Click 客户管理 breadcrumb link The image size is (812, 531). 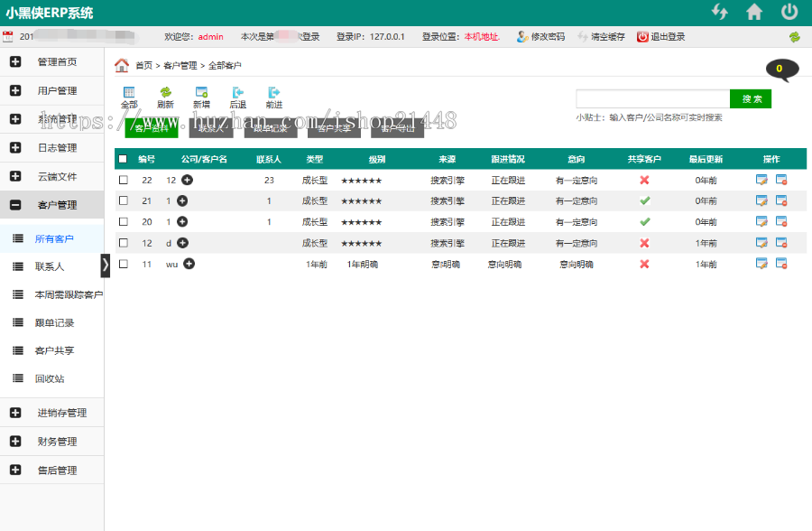[x=180, y=65]
